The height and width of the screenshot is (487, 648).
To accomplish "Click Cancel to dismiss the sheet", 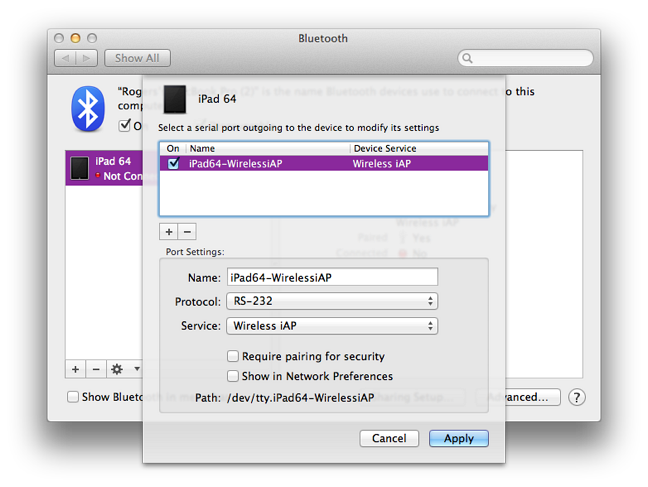I will (x=389, y=438).
